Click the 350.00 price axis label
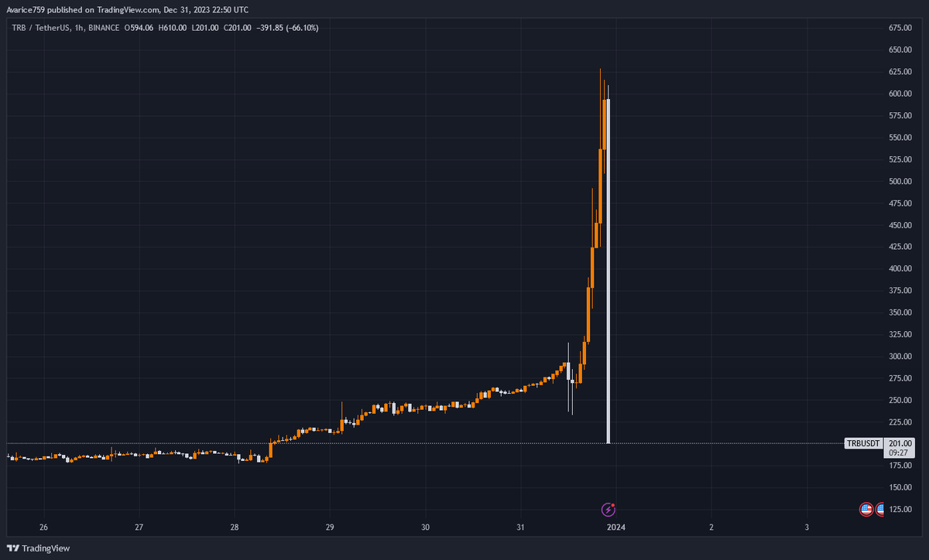The width and height of the screenshot is (929, 560). 900,312
